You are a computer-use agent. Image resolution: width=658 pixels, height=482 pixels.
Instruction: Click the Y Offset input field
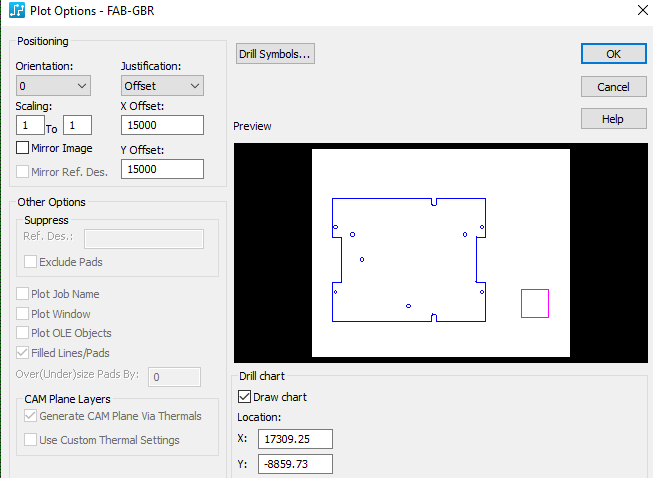pos(162,169)
